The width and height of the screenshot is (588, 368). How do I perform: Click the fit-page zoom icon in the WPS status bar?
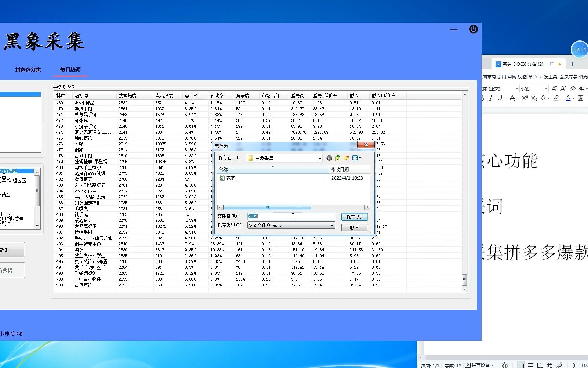point(576,365)
